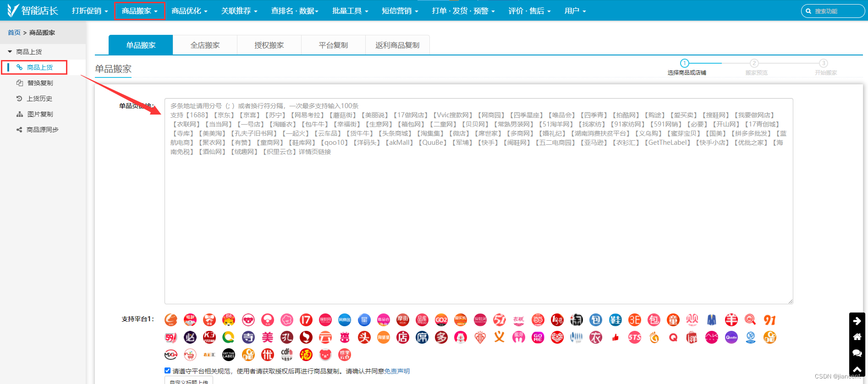Click the GOME platform icon
Viewport: 868px width, 384px height.
(x=538, y=338)
